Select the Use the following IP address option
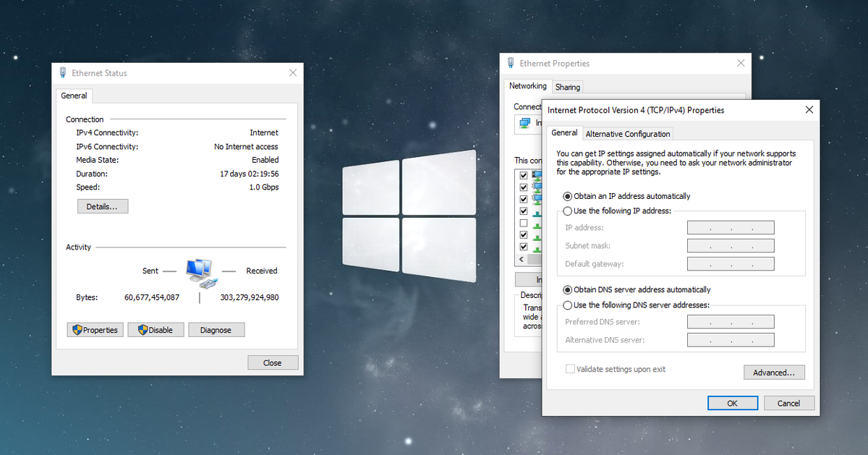The height and width of the screenshot is (455, 868). coord(568,211)
